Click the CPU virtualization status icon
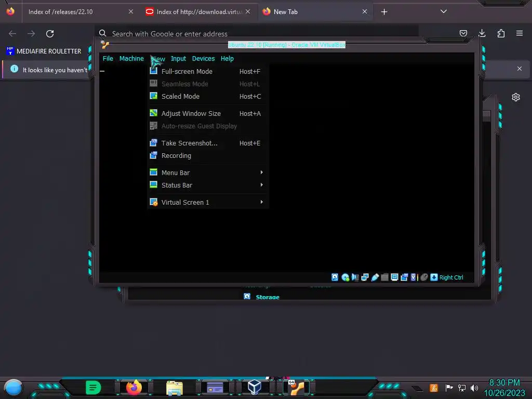Image resolution: width=532 pixels, height=399 pixels. coord(414,277)
